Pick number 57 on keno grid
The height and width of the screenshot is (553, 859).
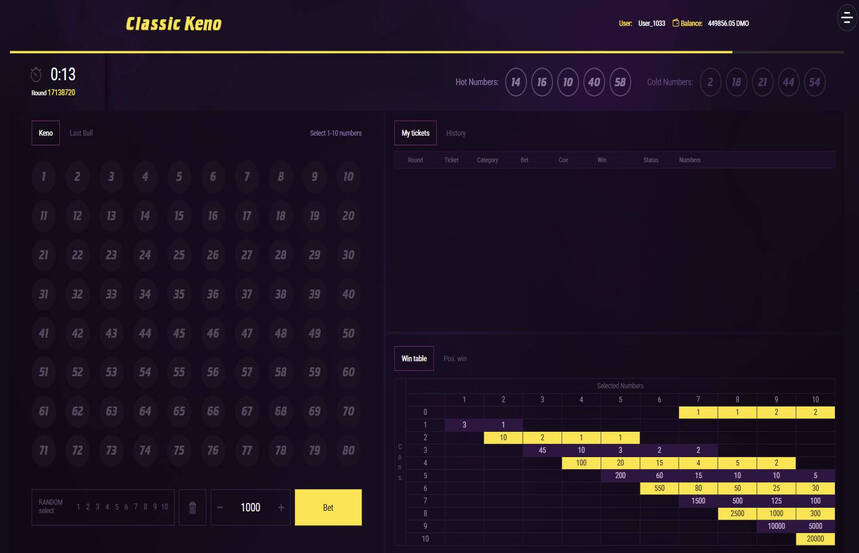pyautogui.click(x=247, y=372)
